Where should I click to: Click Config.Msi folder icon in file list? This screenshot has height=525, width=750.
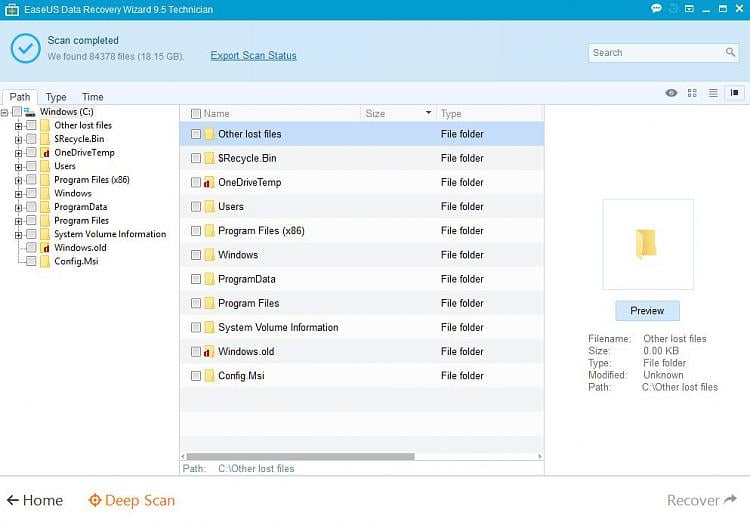[209, 376]
